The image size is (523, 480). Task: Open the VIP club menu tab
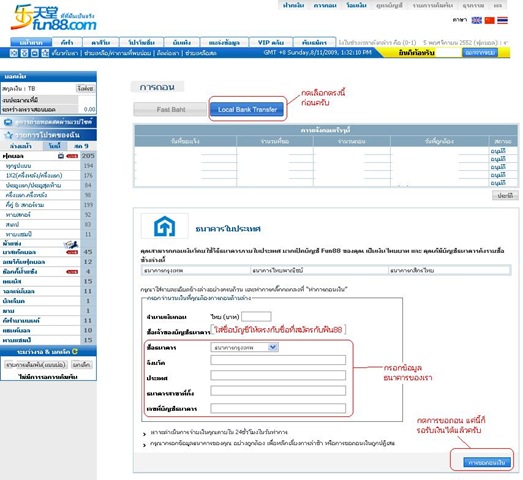[x=271, y=42]
